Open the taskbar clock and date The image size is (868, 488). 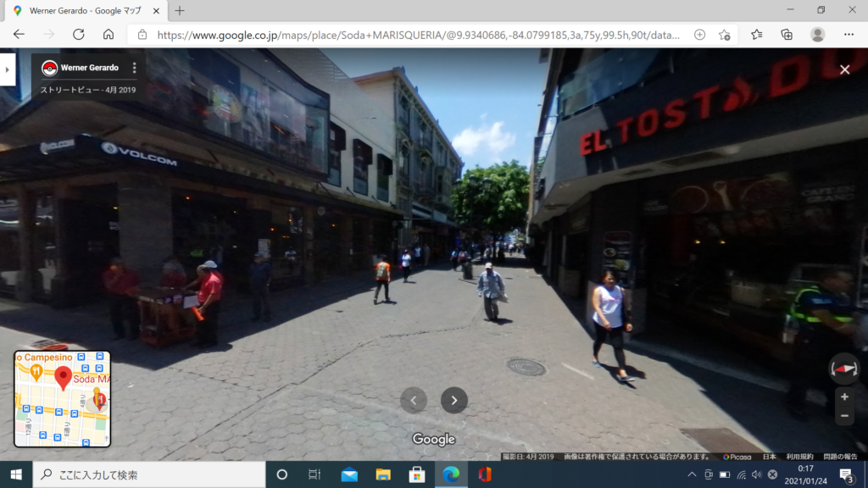(805, 474)
